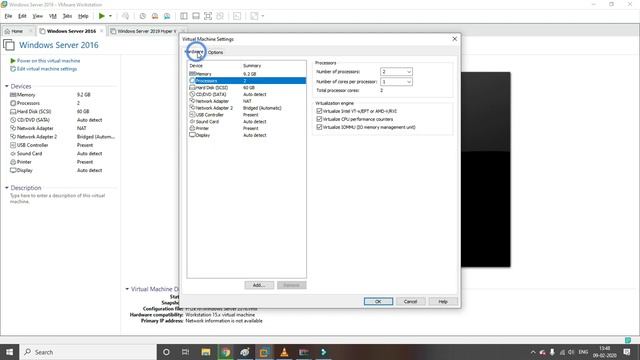Open File Explorer from the taskbar
This screenshot has width=640, height=360.
pos(206,352)
